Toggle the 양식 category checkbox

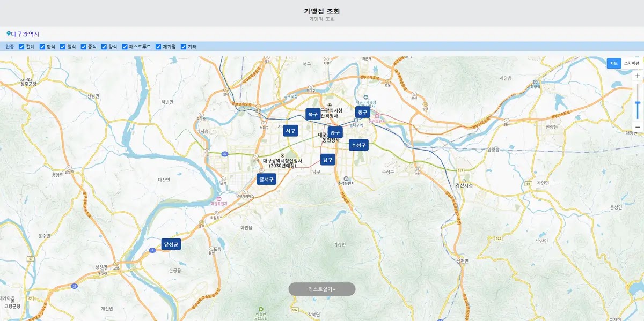(104, 47)
